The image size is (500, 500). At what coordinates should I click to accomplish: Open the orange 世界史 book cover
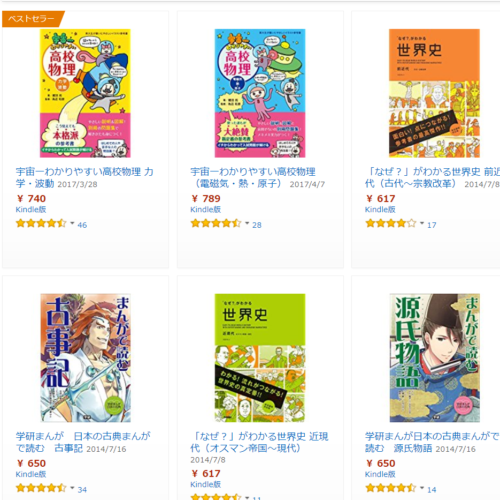[x=434, y=93]
